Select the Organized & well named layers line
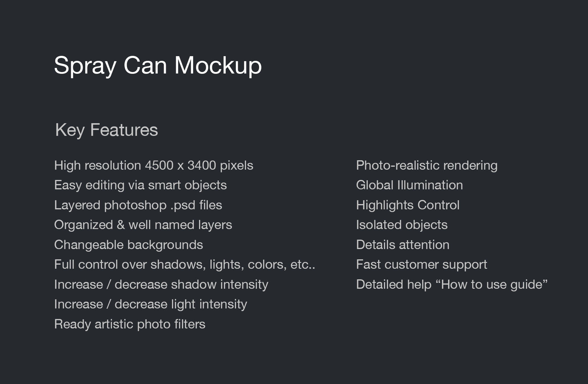 (x=143, y=225)
